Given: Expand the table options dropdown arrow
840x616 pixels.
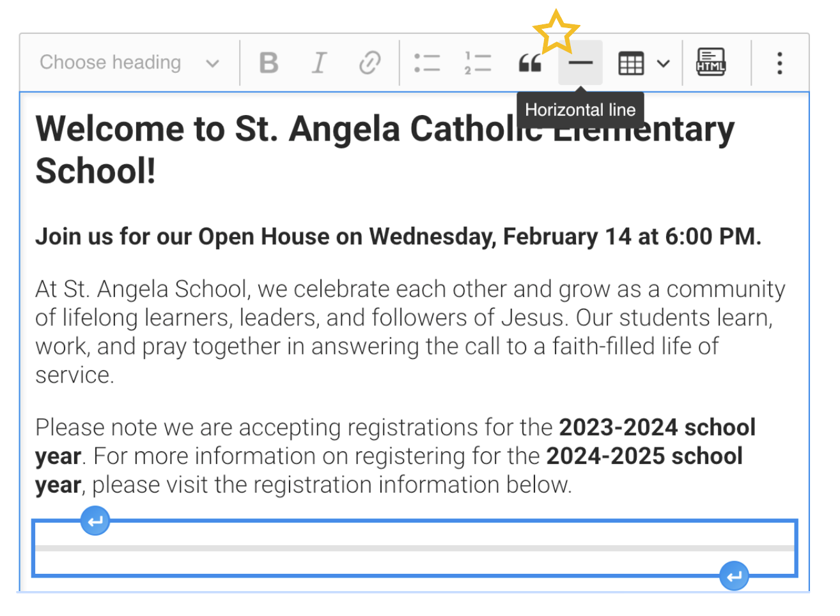Looking at the screenshot, I should [664, 63].
